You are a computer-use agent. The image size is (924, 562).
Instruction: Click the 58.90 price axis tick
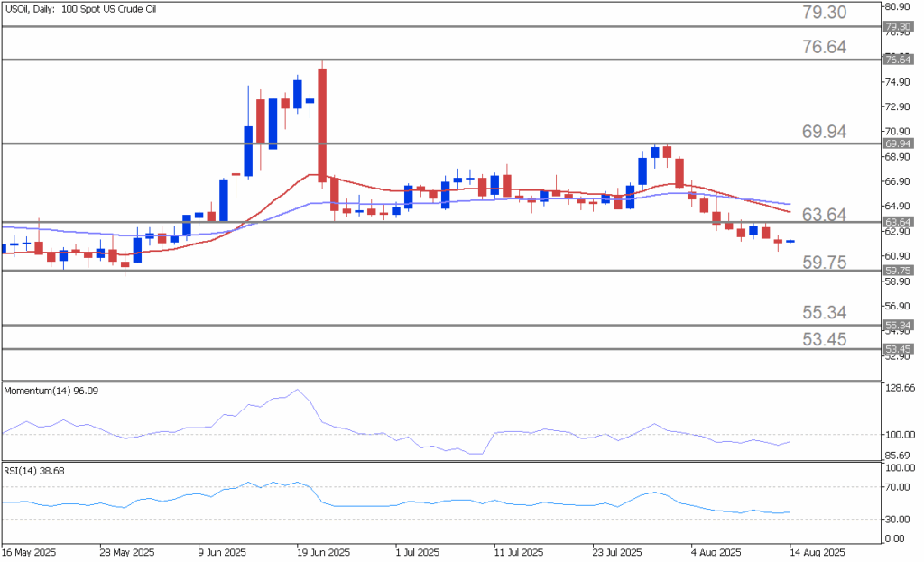point(898,281)
